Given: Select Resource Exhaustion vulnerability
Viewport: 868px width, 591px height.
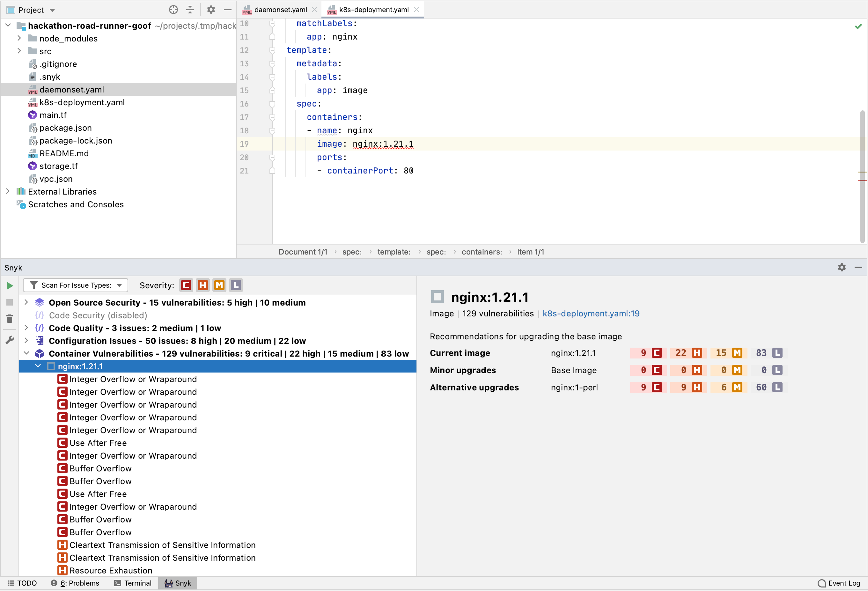Looking at the screenshot, I should tap(111, 571).
